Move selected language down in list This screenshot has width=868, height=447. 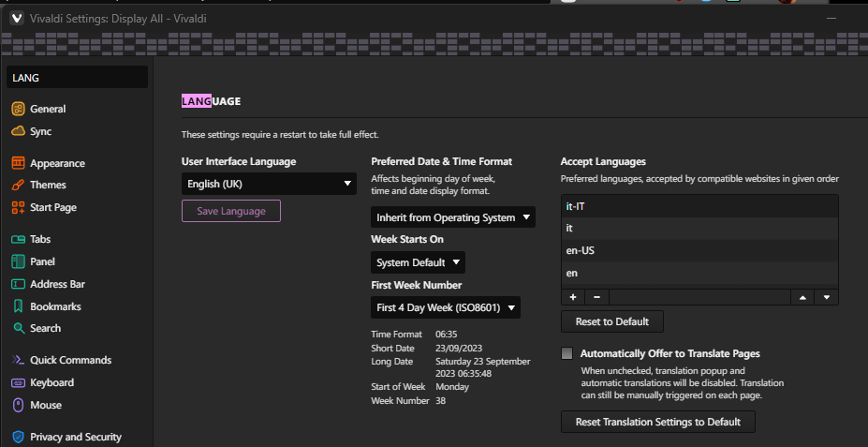pyautogui.click(x=827, y=297)
